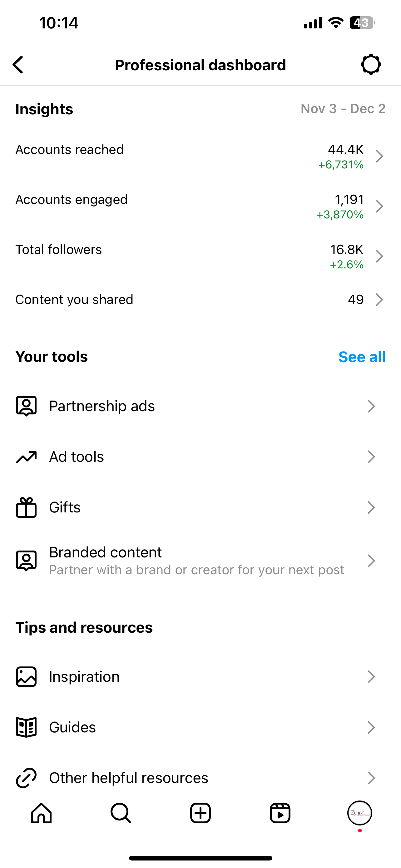The image size is (401, 868).
Task: Tap the back arrow icon
Action: pyautogui.click(x=18, y=65)
